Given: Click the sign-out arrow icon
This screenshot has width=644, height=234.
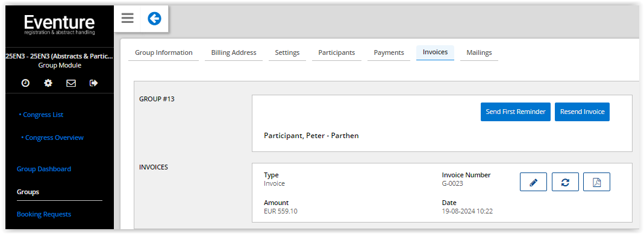Looking at the screenshot, I should point(93,83).
